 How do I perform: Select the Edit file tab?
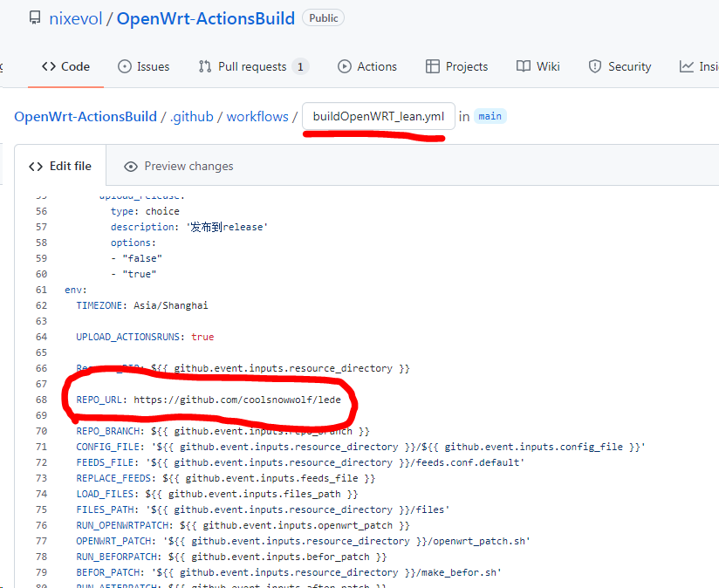click(x=60, y=166)
